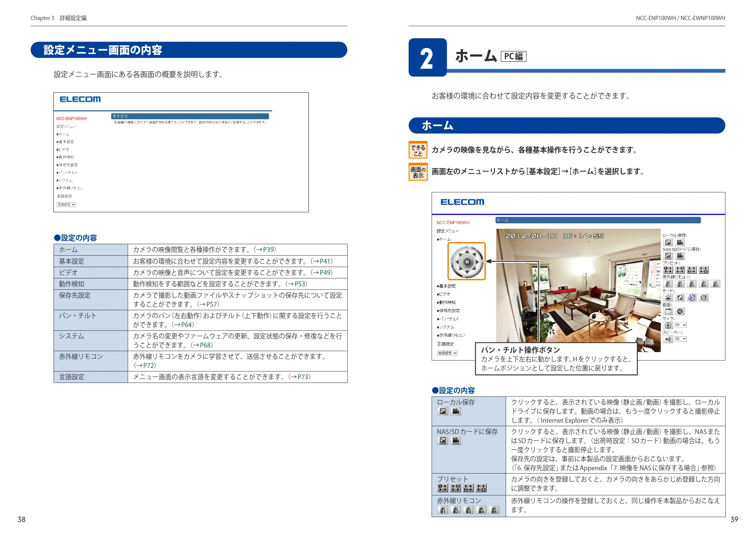The width and height of the screenshot is (756, 536).
Task: Trigger infrared remote 1 icon in camera panel
Action: click(x=668, y=284)
